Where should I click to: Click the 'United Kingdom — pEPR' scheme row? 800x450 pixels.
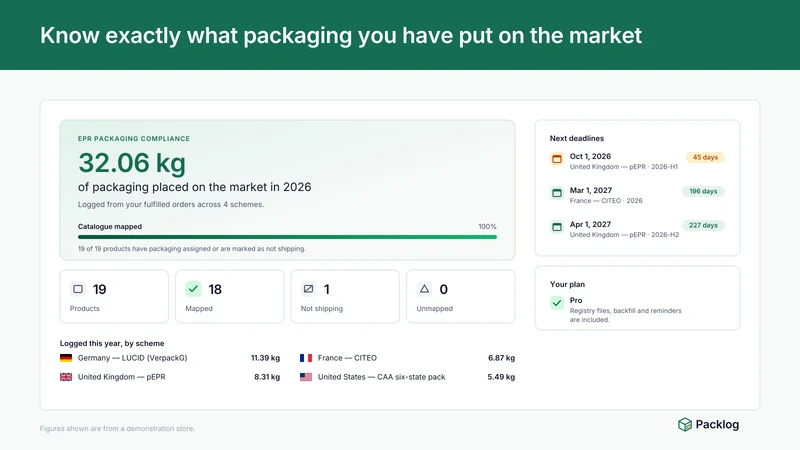(170, 377)
